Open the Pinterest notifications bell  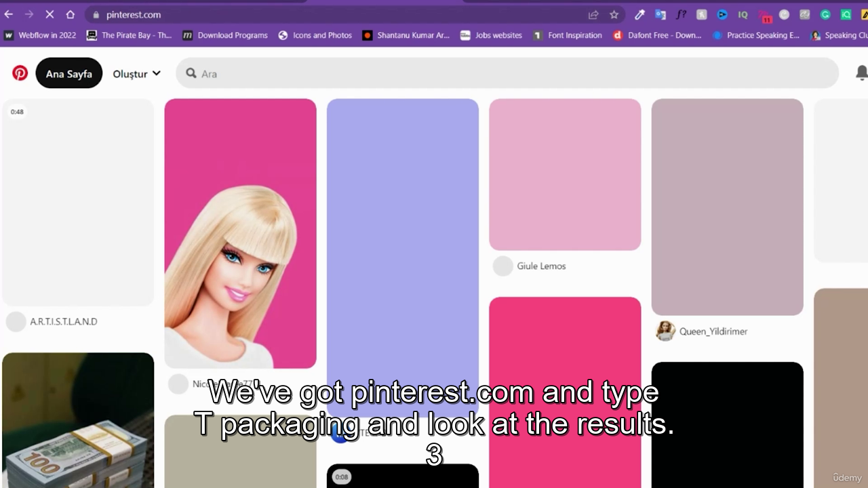861,73
